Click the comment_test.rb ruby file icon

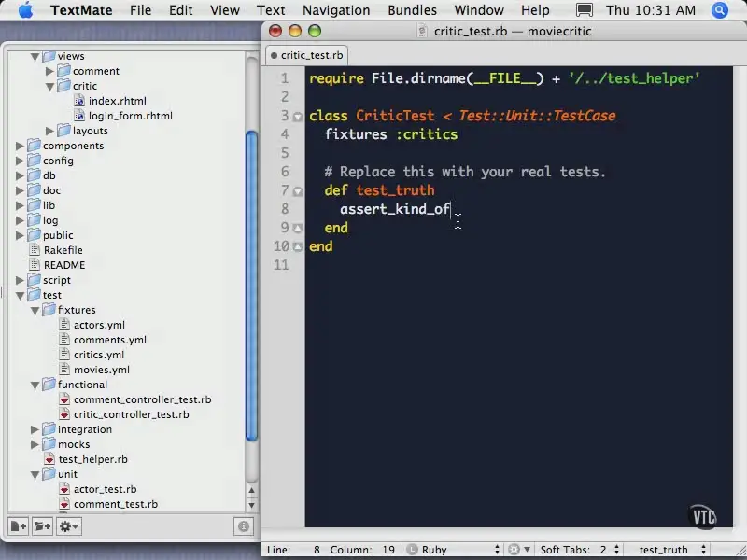[64, 504]
